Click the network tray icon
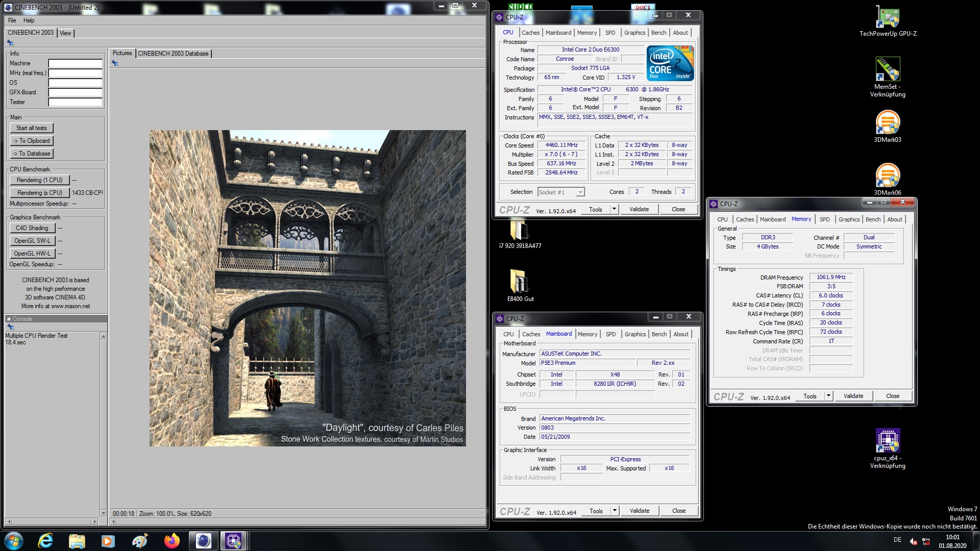Image resolution: width=980 pixels, height=551 pixels. tap(926, 541)
